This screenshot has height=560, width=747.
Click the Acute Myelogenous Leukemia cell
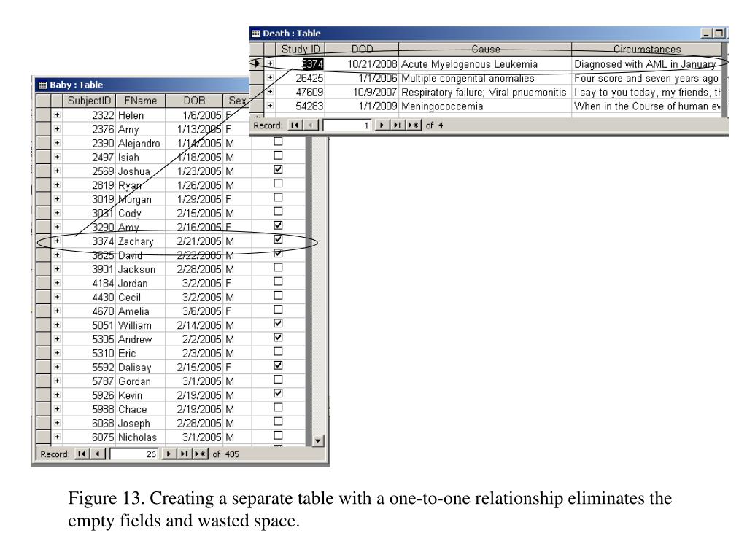tap(485, 64)
